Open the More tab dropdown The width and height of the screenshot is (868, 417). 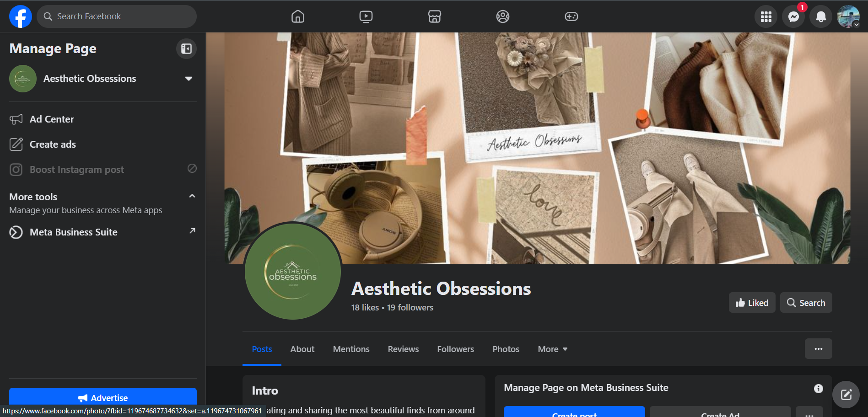[553, 349]
